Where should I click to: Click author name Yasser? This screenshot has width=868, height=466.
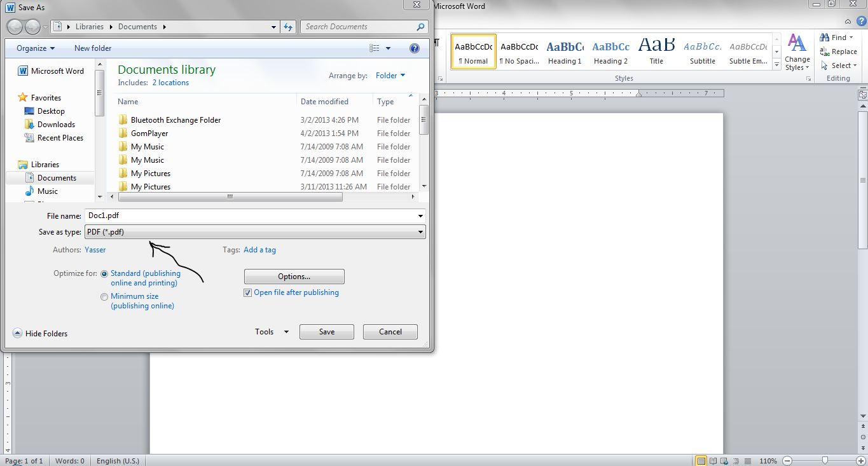click(x=95, y=250)
